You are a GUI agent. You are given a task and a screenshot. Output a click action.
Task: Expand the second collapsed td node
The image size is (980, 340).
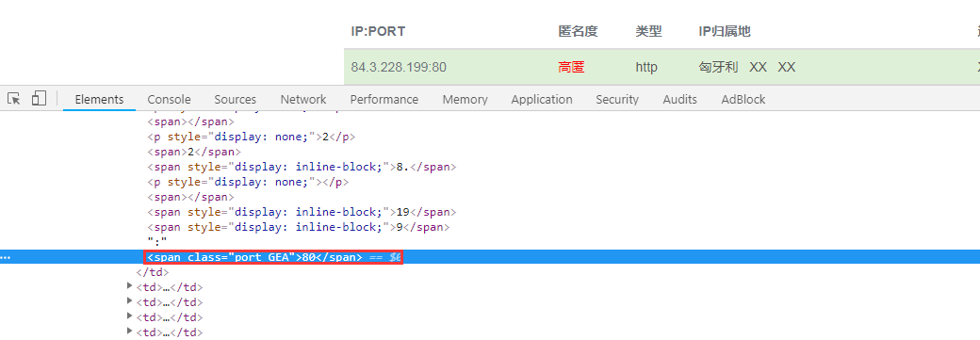(x=130, y=301)
